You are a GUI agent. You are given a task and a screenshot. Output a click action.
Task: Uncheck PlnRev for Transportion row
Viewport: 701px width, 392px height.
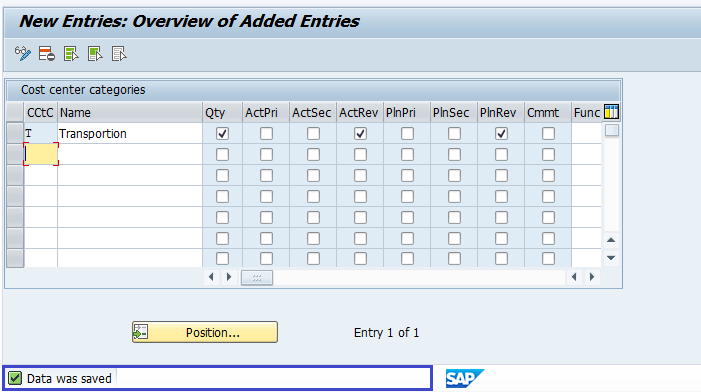click(x=501, y=134)
